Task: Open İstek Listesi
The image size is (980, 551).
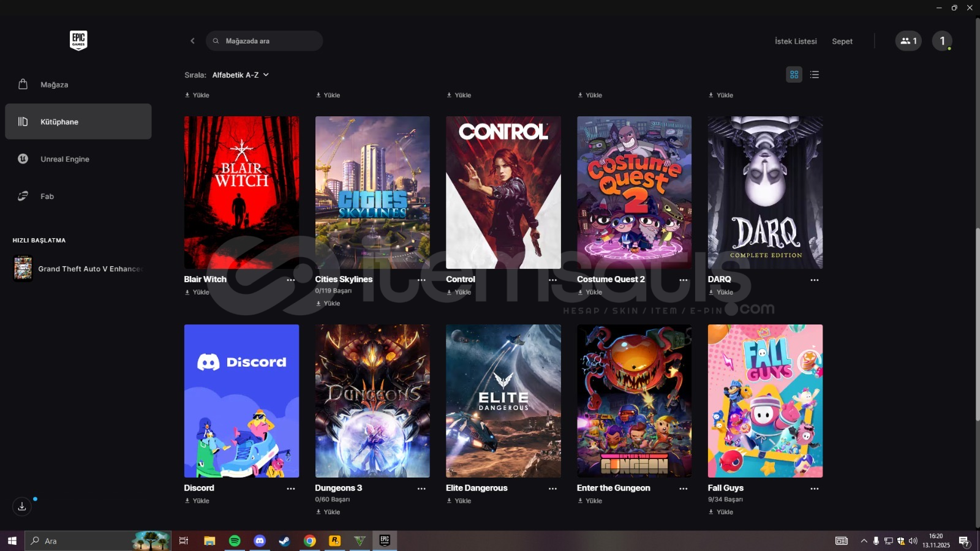Action: 796,41
